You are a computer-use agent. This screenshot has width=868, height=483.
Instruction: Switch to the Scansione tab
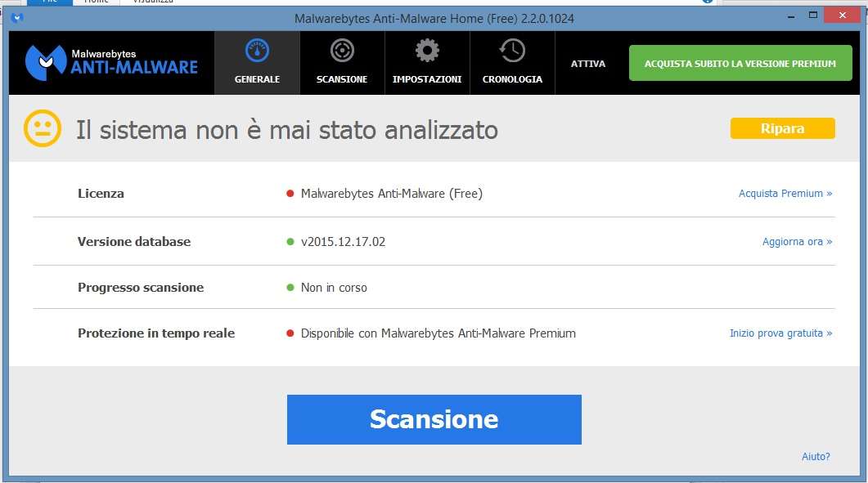pyautogui.click(x=342, y=62)
